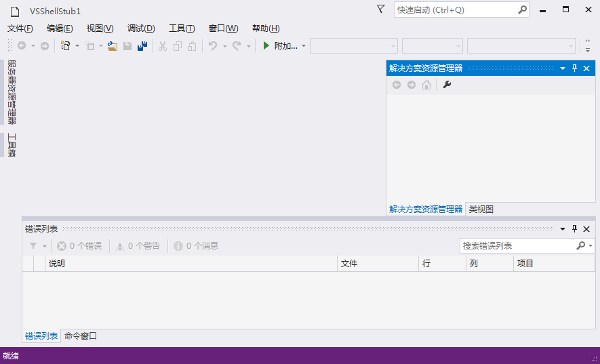Click Home icon in Solution Explorer

click(426, 85)
